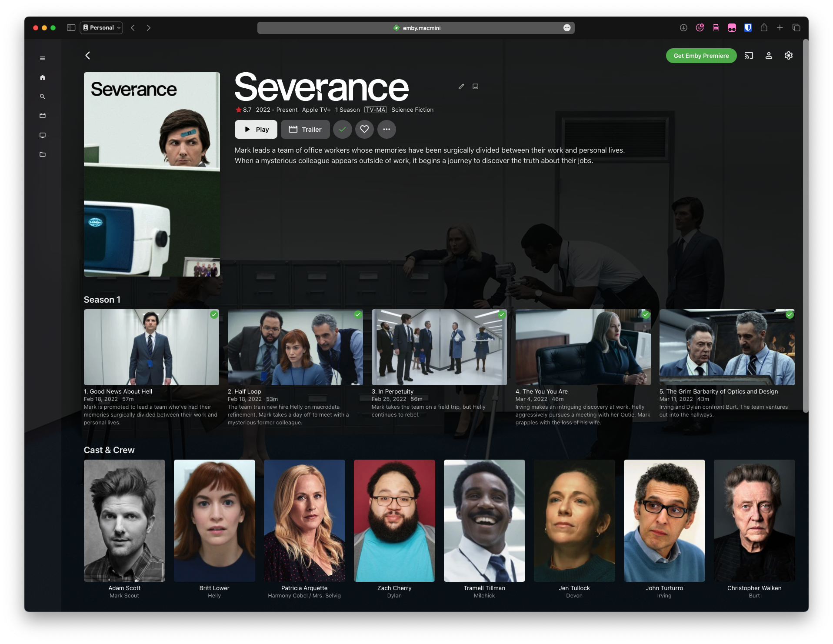Add Severance to favorites heart
The width and height of the screenshot is (833, 644).
pyautogui.click(x=364, y=129)
